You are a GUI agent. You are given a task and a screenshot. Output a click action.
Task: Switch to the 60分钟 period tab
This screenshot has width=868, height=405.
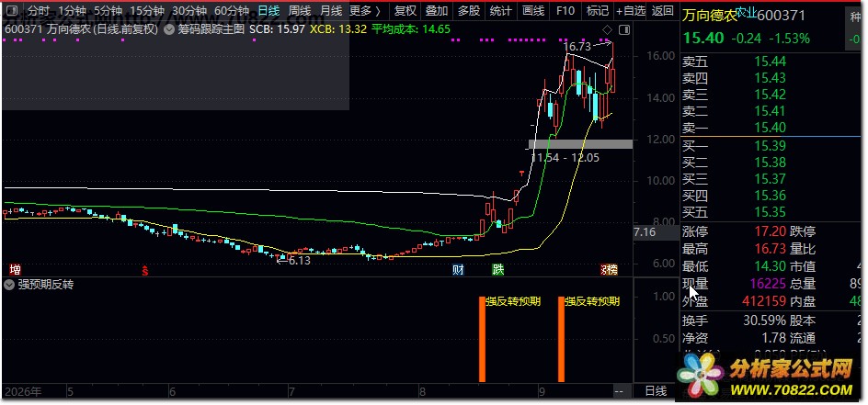point(232,10)
